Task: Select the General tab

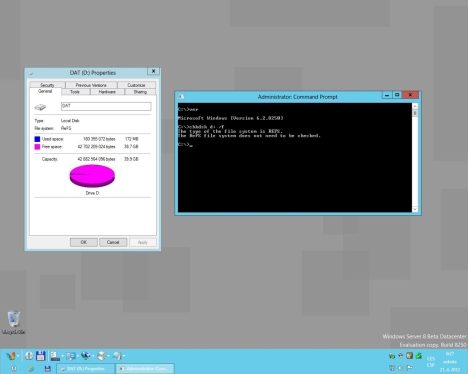Action: (45, 91)
